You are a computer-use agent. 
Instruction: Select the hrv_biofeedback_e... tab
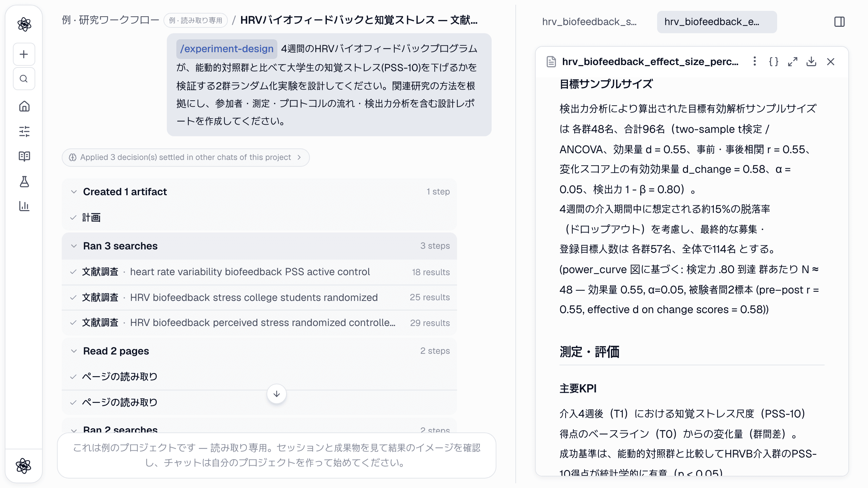[717, 22]
